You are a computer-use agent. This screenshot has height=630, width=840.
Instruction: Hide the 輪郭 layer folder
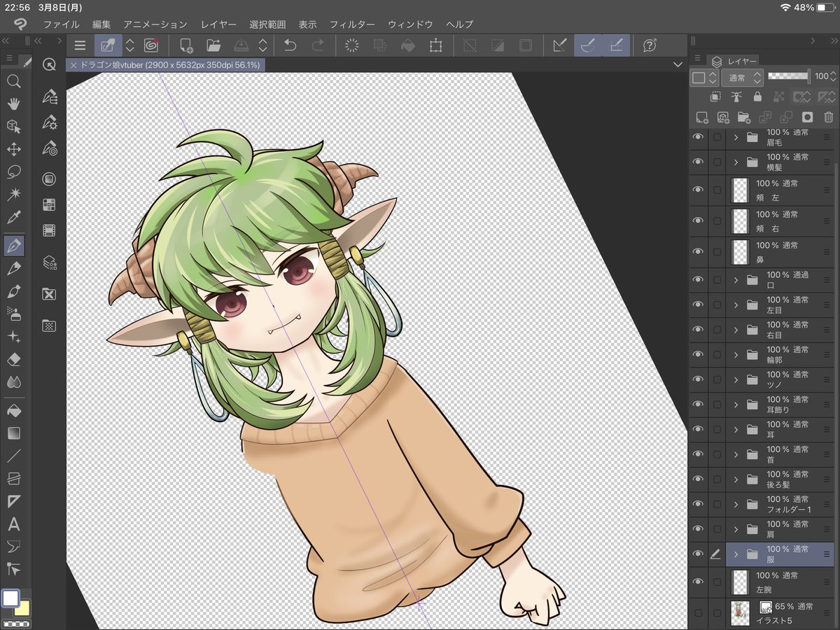click(697, 354)
